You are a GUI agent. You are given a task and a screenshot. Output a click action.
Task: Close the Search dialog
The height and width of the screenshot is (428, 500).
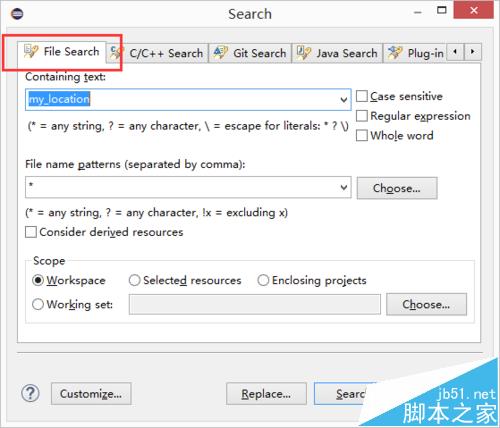pos(473,10)
